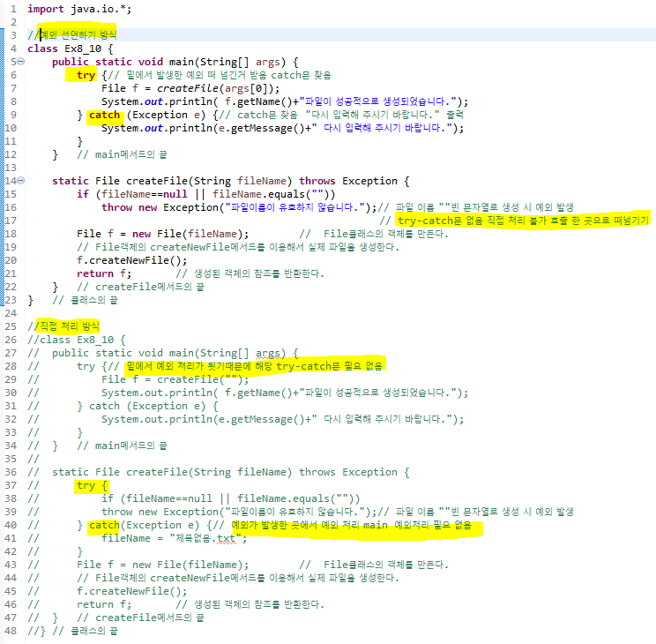
Task: Click line number 48 in the gutter
Action: [11, 631]
